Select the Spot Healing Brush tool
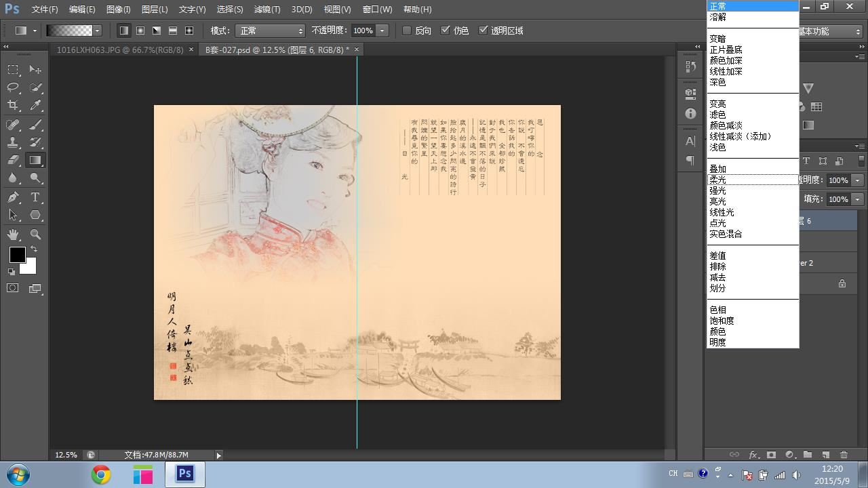Screen dimensions: 868x488 13,125
